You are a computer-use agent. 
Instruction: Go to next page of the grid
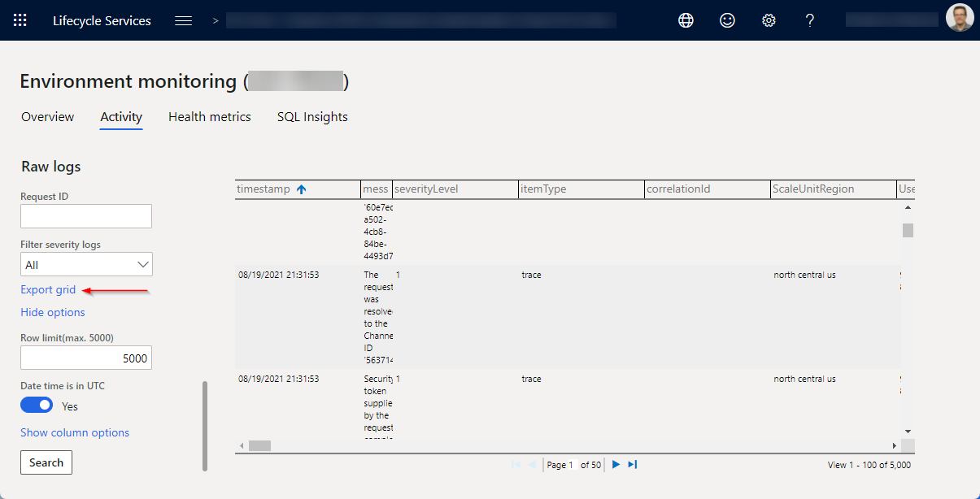click(x=616, y=464)
